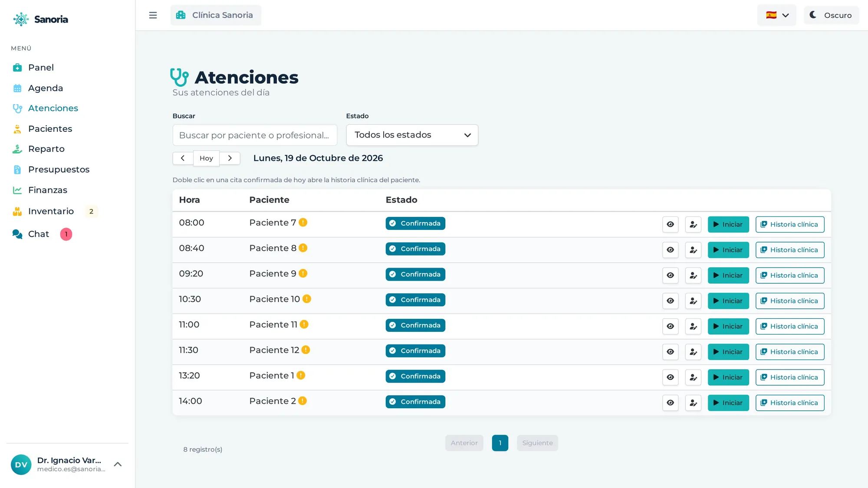Viewport: 868px width, 488px height.
Task: Click the eye icon for Paciente 9
Action: (x=670, y=275)
